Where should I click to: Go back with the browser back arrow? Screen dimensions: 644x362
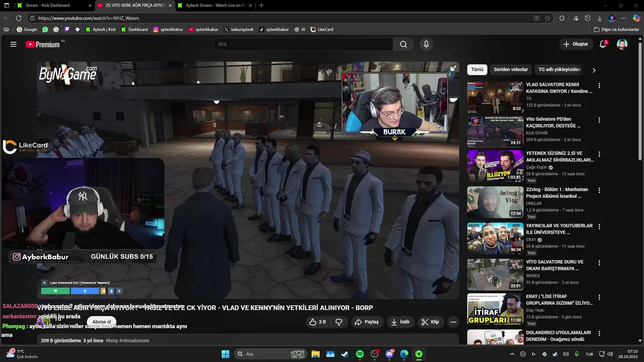7,18
